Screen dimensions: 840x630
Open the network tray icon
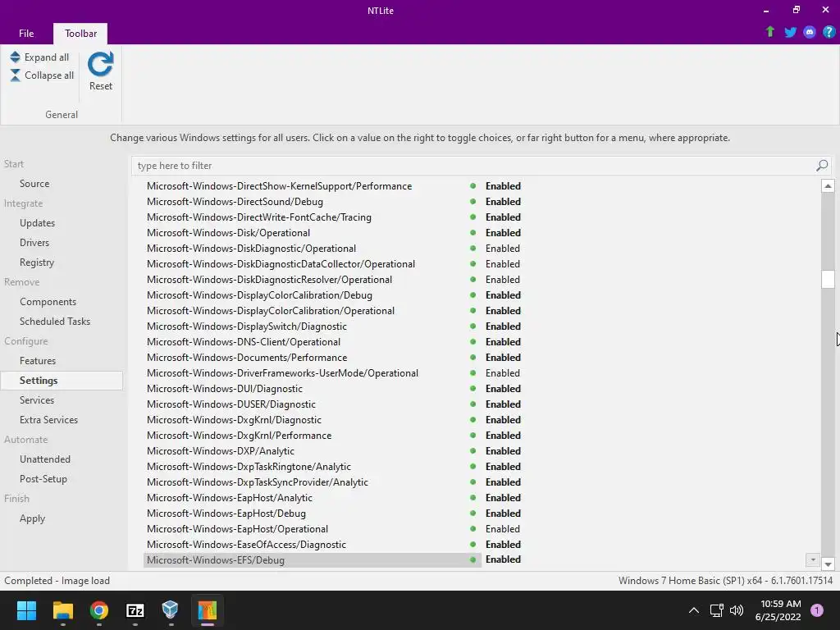tap(716, 610)
